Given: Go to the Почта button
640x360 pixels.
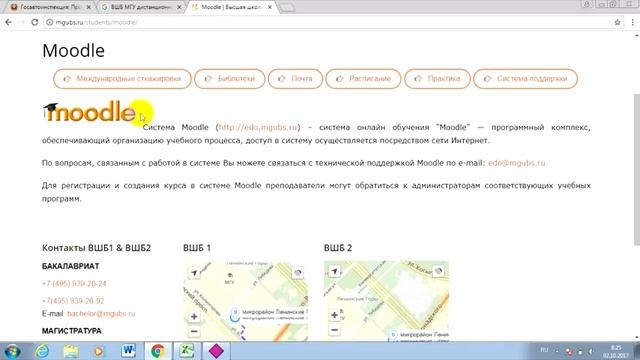Looking at the screenshot, I should (x=295, y=79).
